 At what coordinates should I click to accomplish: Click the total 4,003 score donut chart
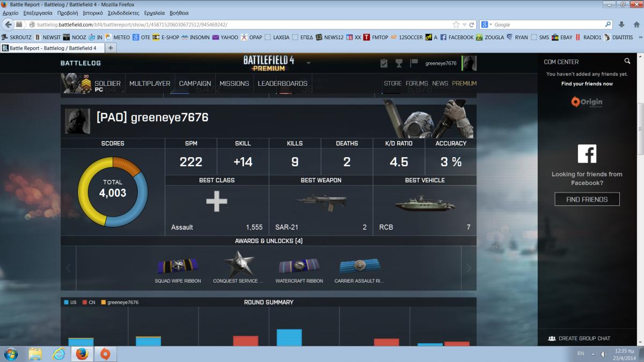(113, 191)
